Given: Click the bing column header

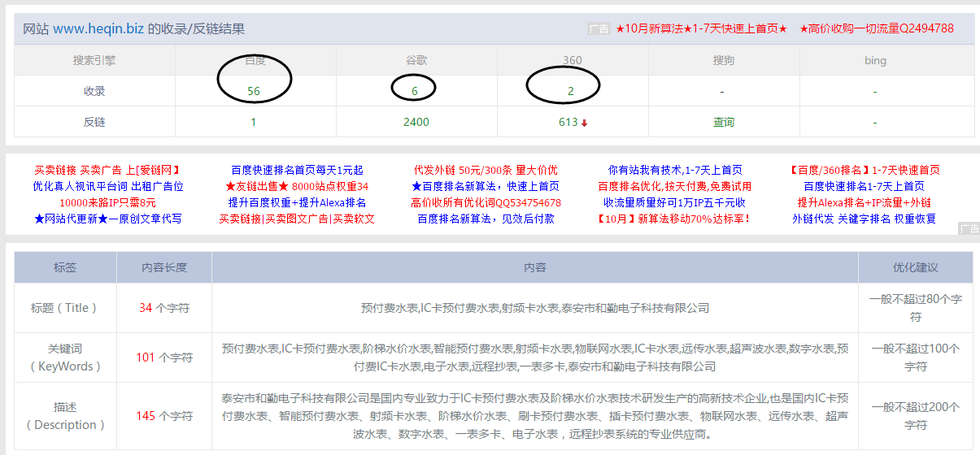Looking at the screenshot, I should (875, 60).
